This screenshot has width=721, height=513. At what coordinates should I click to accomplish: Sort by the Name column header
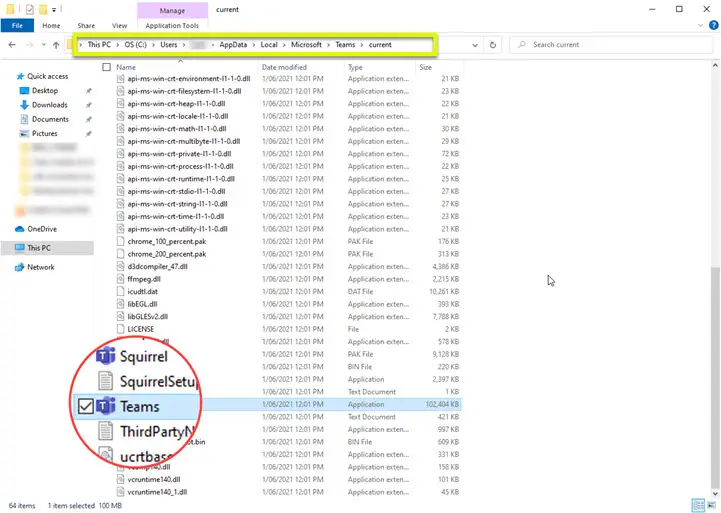126,67
